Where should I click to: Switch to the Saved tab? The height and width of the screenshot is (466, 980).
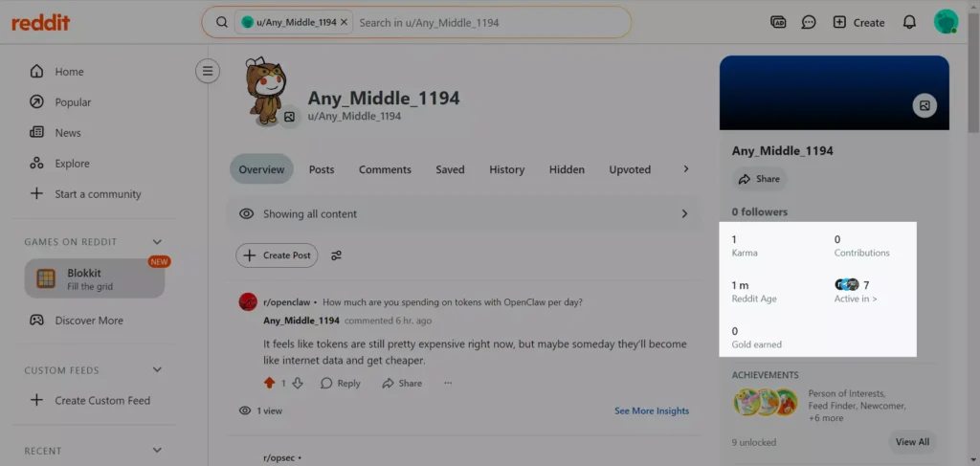pos(450,169)
